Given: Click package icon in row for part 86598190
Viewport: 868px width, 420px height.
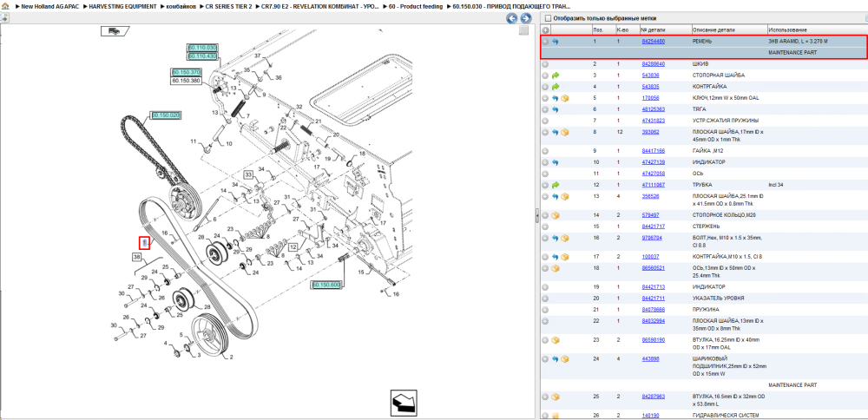Looking at the screenshot, I should point(556,340).
